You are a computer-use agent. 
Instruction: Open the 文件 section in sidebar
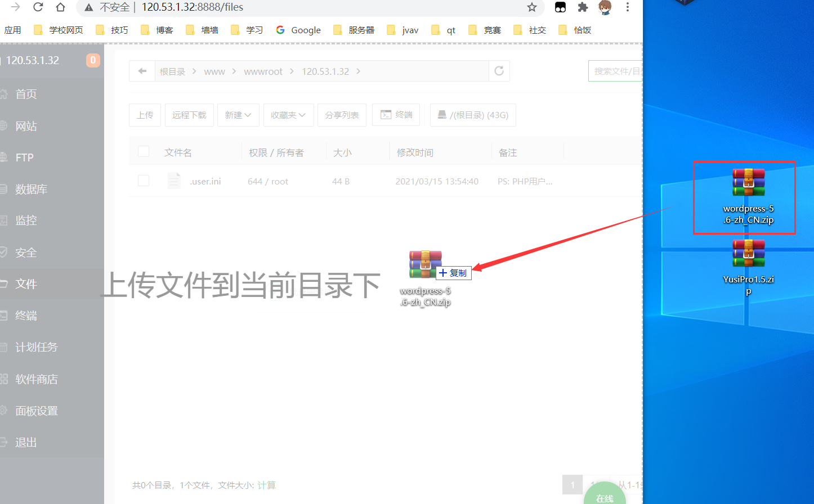[x=26, y=283]
